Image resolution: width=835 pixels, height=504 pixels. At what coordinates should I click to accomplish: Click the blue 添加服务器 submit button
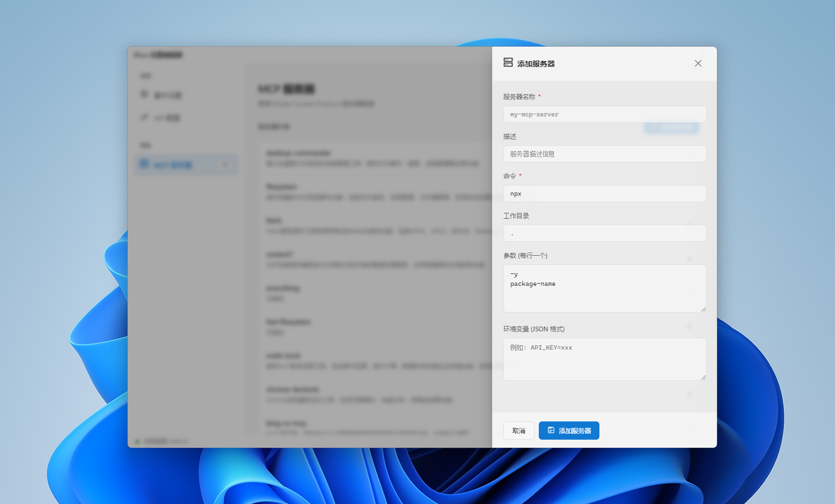pos(569,431)
